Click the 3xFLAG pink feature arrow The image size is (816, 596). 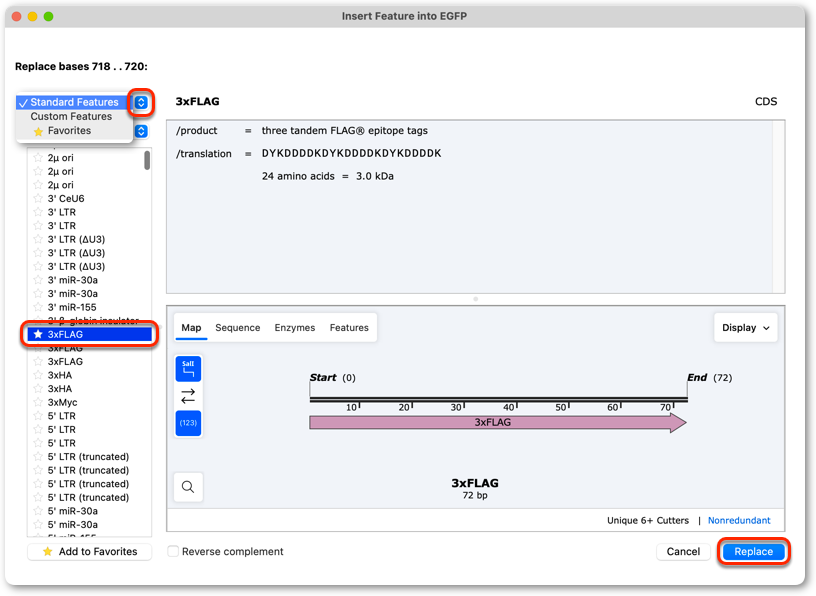[498, 423]
